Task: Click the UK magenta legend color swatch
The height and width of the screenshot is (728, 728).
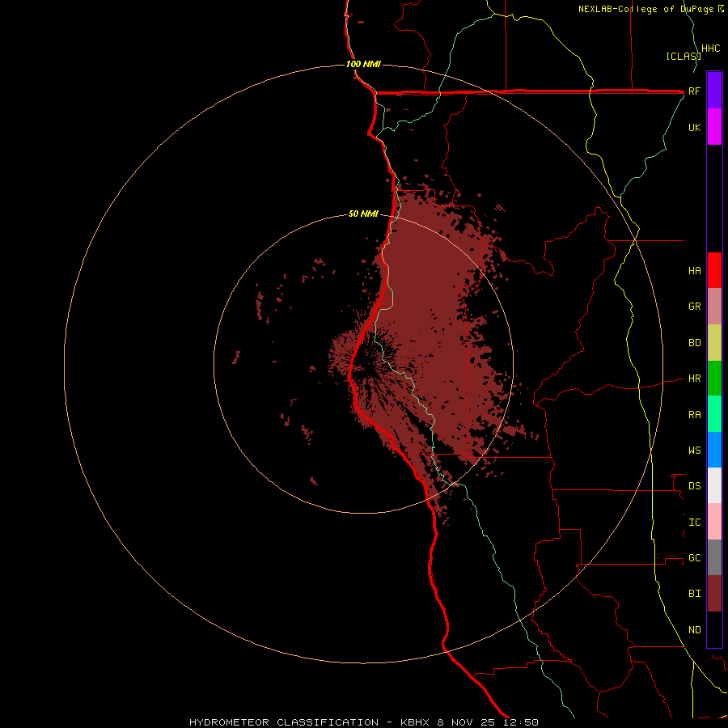Action: coord(714,127)
